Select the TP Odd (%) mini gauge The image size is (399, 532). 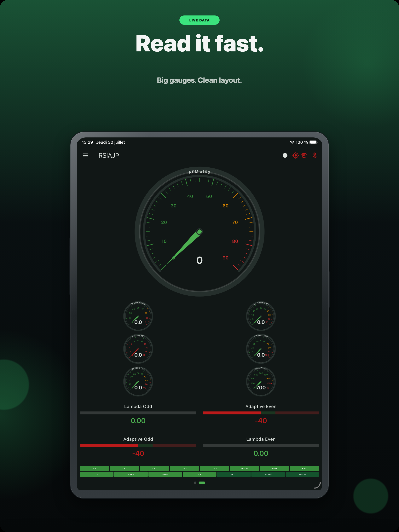(138, 381)
